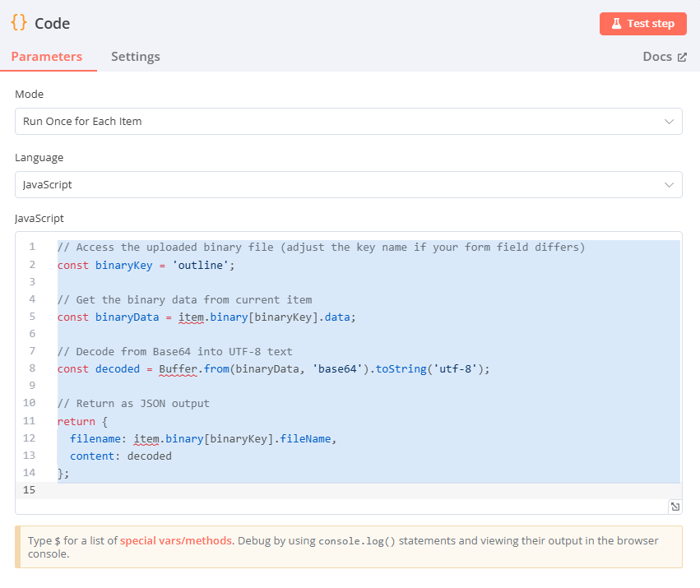
Task: Click the yellow hint box about console.log debugging
Action: [348, 547]
